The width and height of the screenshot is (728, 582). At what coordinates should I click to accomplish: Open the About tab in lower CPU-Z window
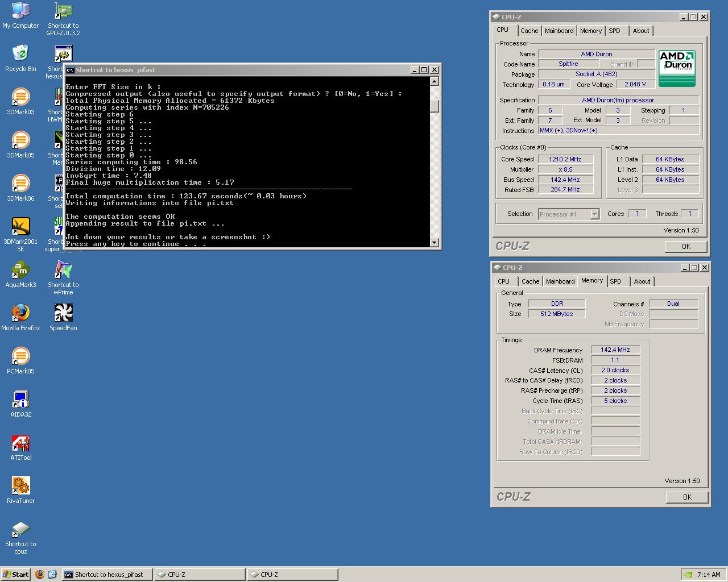coord(642,281)
